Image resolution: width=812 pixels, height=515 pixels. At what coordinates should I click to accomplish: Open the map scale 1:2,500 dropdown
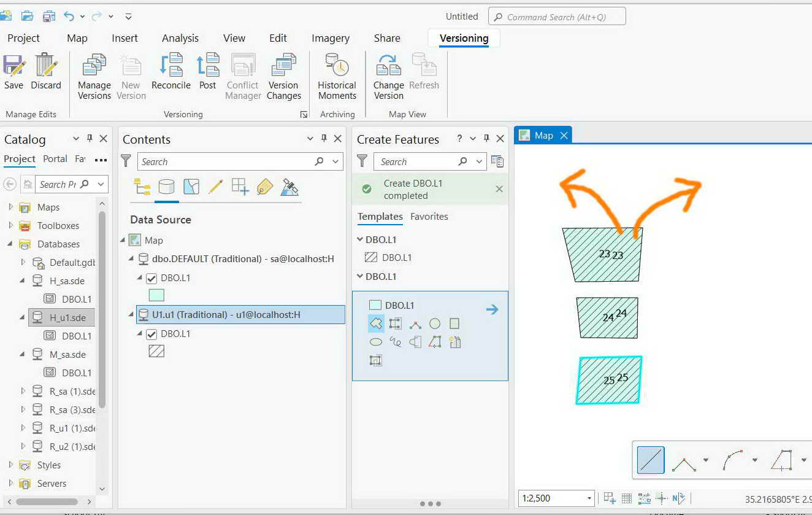589,498
